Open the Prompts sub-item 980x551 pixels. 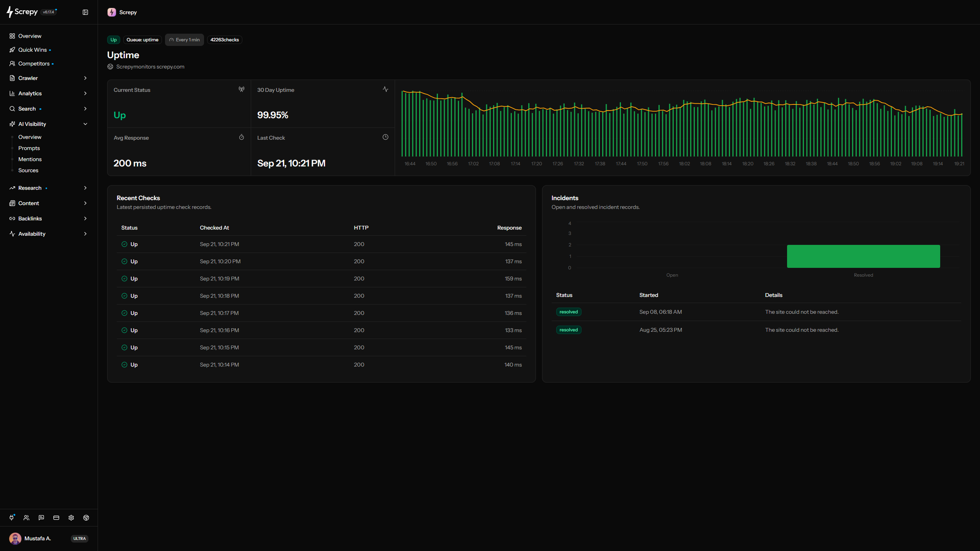[x=29, y=148]
